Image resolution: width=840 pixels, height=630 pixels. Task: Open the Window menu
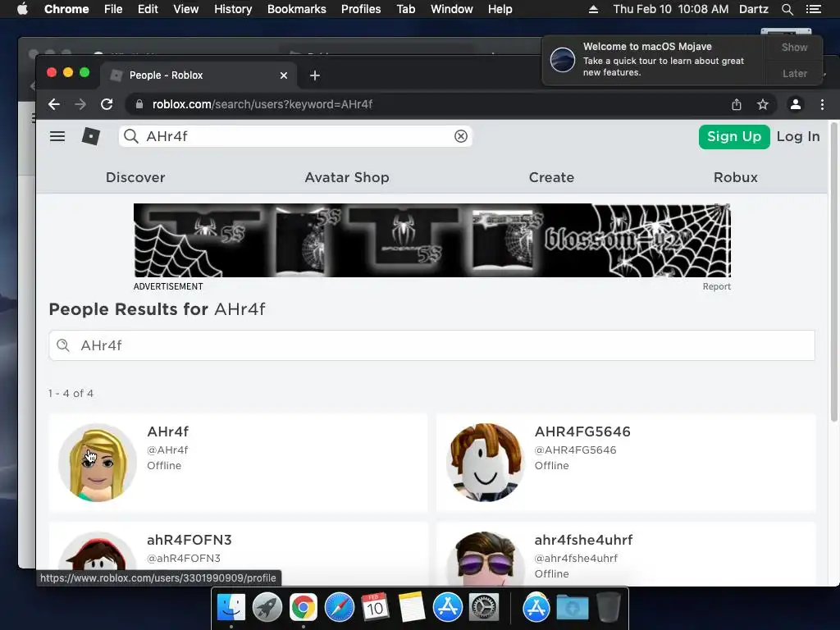(452, 9)
